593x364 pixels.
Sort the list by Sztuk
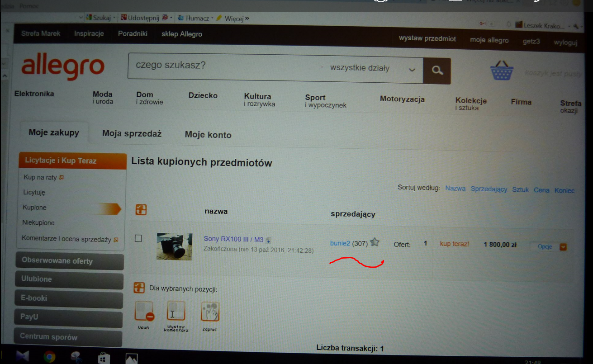point(521,189)
